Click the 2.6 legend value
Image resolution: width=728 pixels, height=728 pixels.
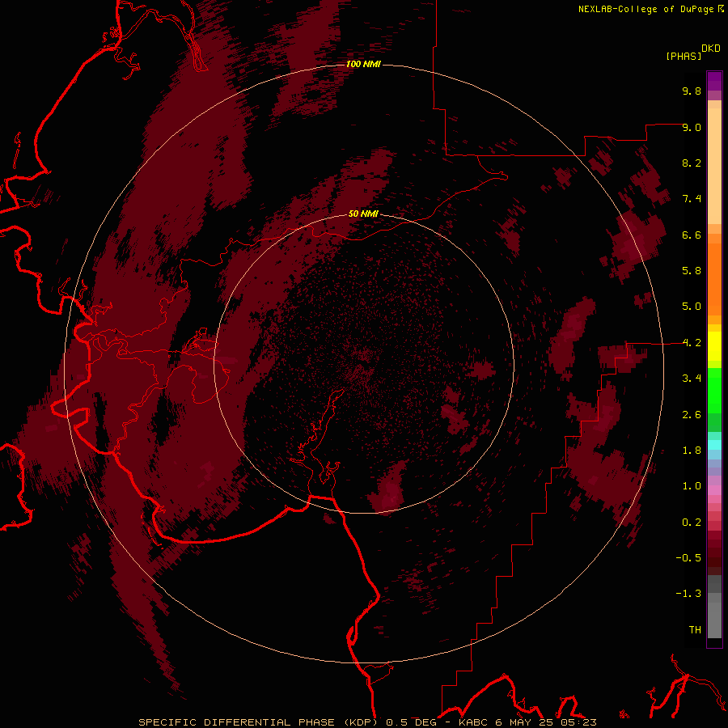[692, 415]
